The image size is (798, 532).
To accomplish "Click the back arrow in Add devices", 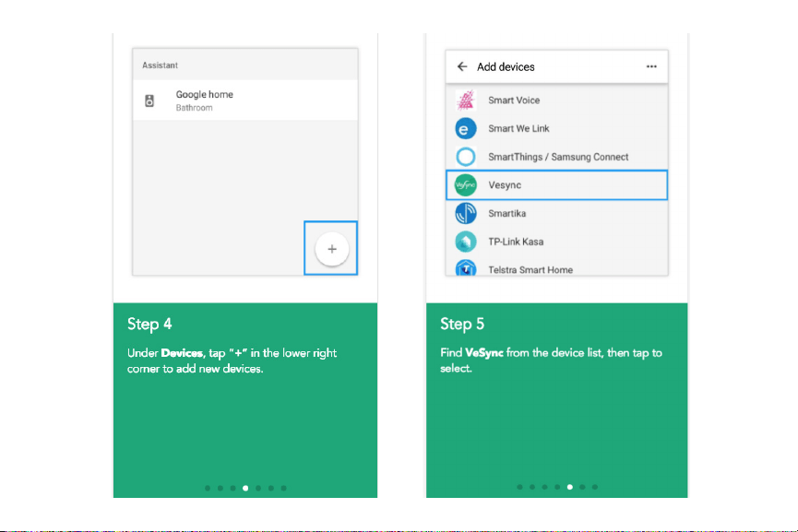I will click(x=462, y=66).
